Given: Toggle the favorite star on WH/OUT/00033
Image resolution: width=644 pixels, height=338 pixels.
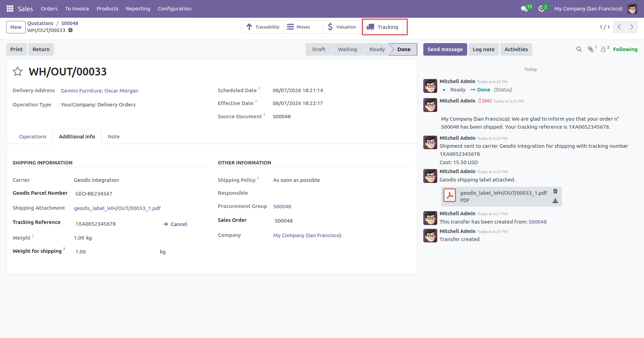Looking at the screenshot, I should click(18, 72).
